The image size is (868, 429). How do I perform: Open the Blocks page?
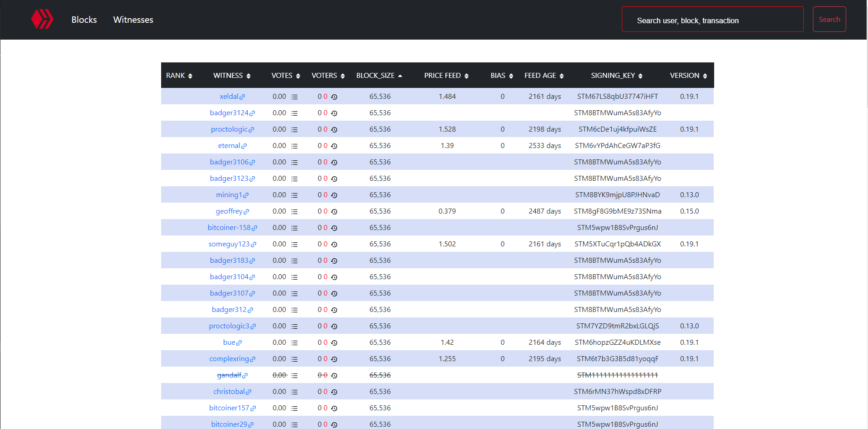(84, 20)
